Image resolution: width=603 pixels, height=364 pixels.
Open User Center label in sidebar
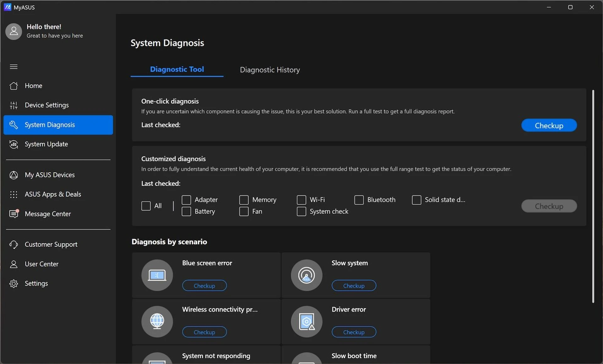[x=41, y=264]
